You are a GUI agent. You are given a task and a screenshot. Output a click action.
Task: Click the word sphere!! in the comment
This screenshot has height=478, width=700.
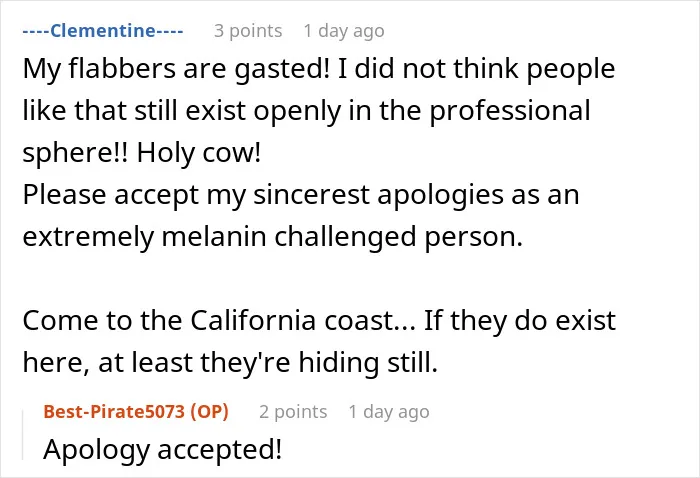[75, 153]
